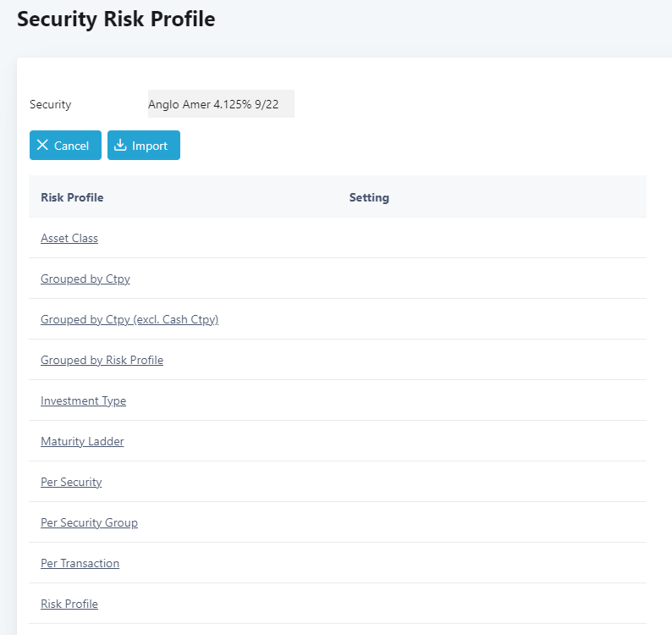
Task: Click the download icon on Import button
Action: click(120, 145)
